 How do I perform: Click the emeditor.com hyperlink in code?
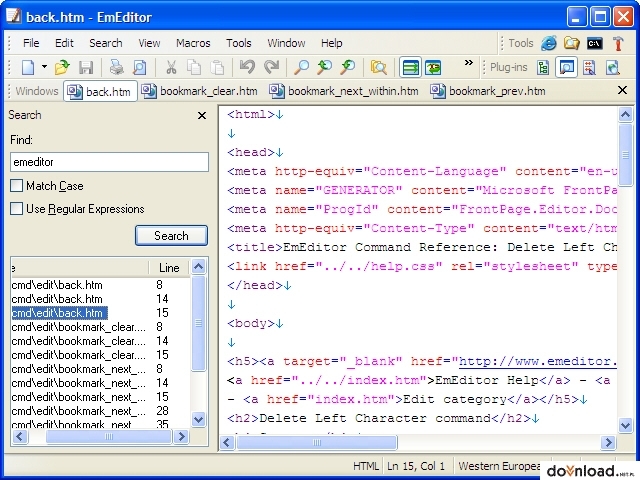click(x=538, y=362)
